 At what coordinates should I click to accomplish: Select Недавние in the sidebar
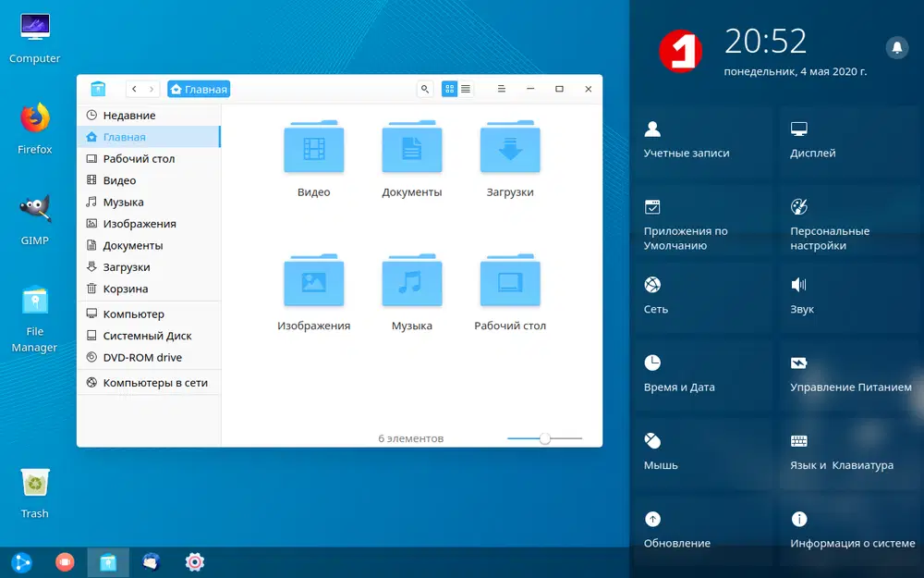[x=128, y=116]
